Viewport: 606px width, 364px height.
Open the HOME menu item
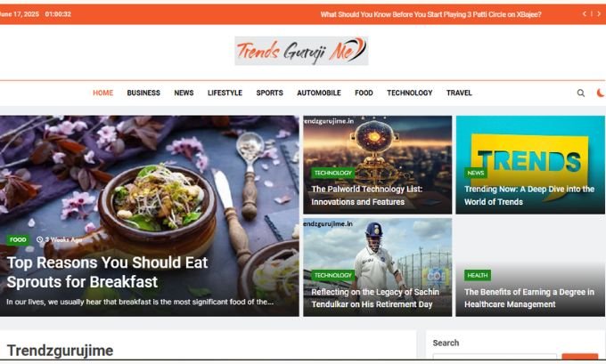[102, 93]
